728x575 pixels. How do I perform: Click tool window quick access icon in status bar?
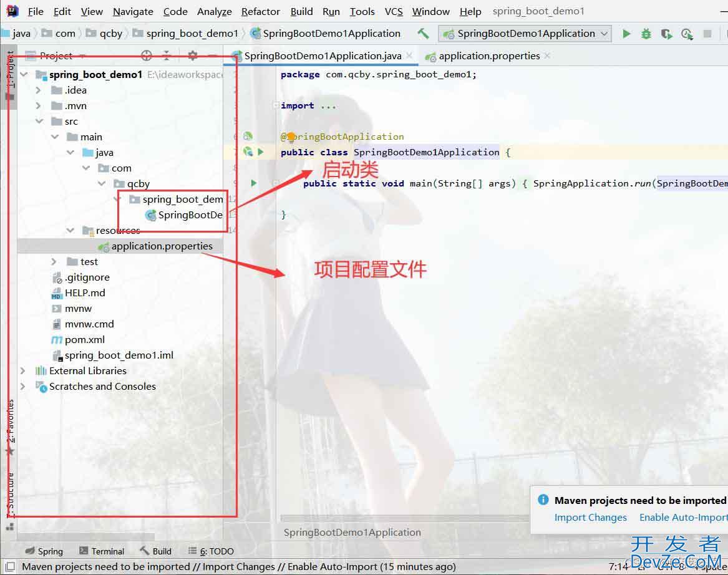[10, 567]
